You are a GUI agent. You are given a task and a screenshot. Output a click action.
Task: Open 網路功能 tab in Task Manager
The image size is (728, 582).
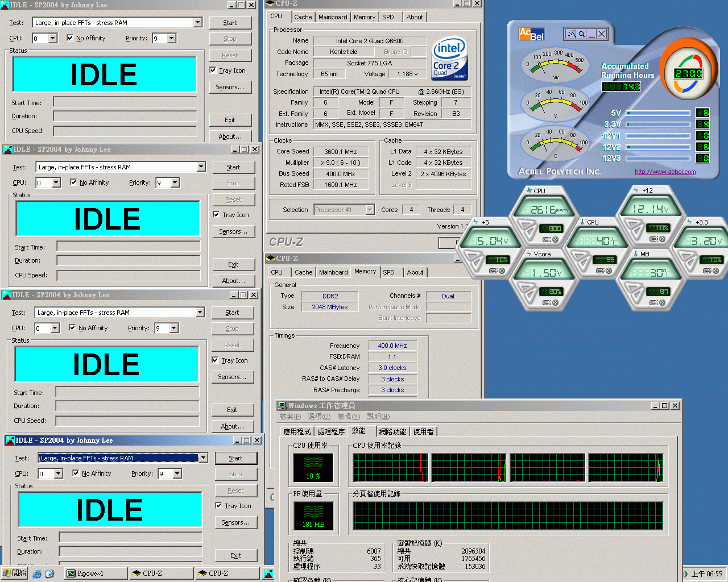pos(393,432)
